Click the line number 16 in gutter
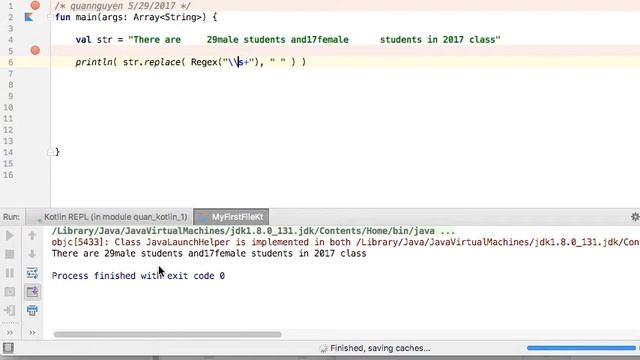640x360 pixels. [8, 175]
